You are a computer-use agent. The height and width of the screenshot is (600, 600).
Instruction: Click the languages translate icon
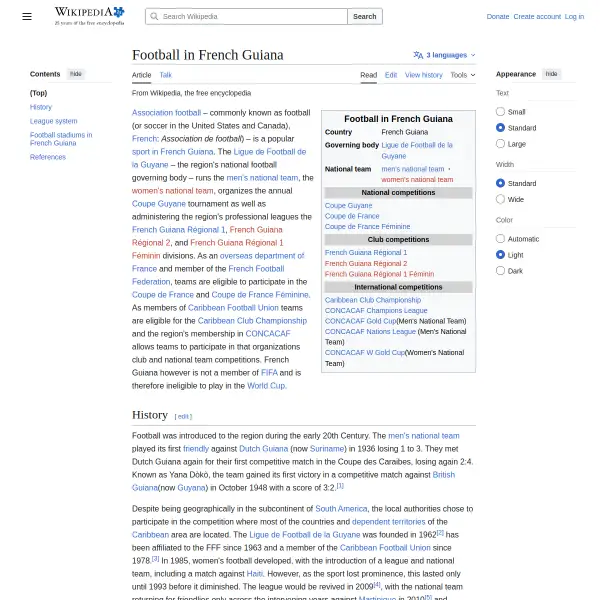(x=418, y=55)
